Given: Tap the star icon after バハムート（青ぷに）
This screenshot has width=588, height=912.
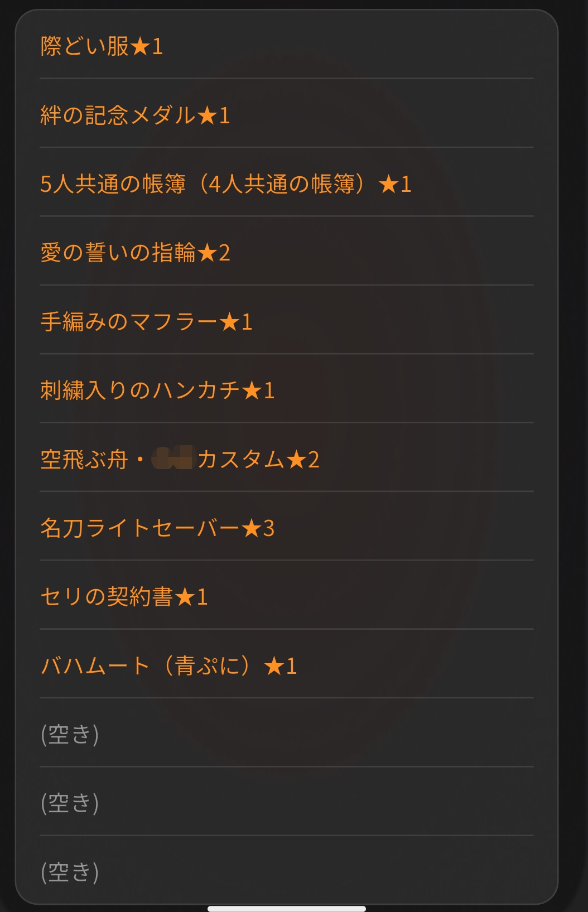Looking at the screenshot, I should (x=274, y=665).
